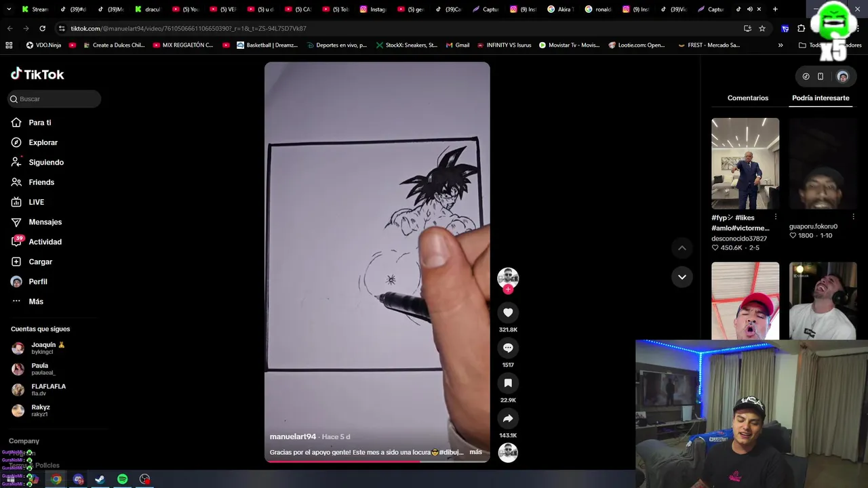Go to Siguiendo page
This screenshot has height=488, width=868.
46,163
